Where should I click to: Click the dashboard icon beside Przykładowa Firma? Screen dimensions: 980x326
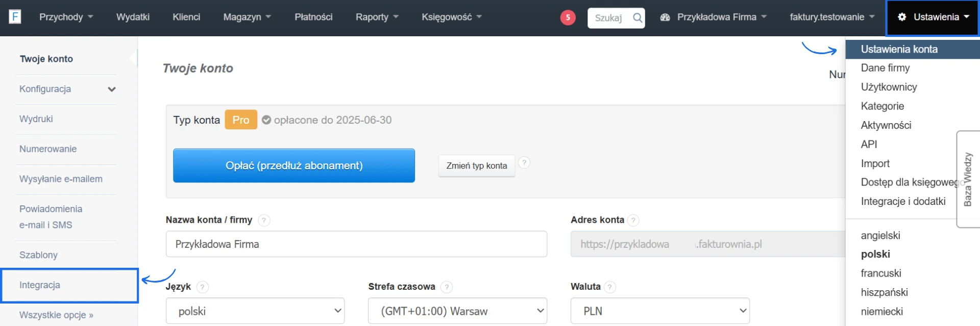coord(665,17)
